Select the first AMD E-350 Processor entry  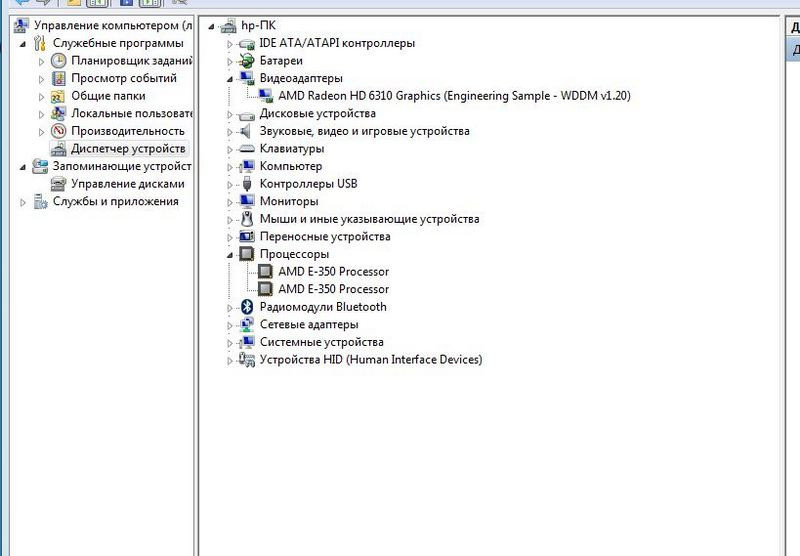click(x=333, y=272)
